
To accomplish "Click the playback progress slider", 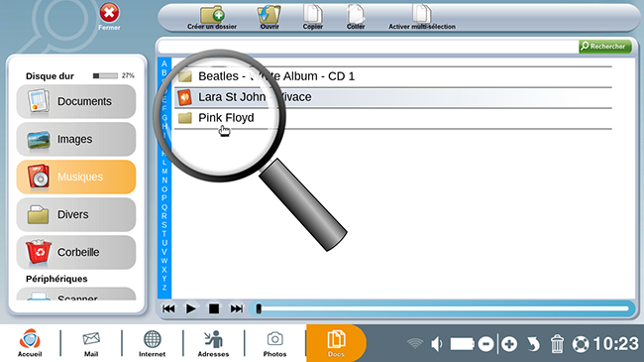I will (x=442, y=308).
